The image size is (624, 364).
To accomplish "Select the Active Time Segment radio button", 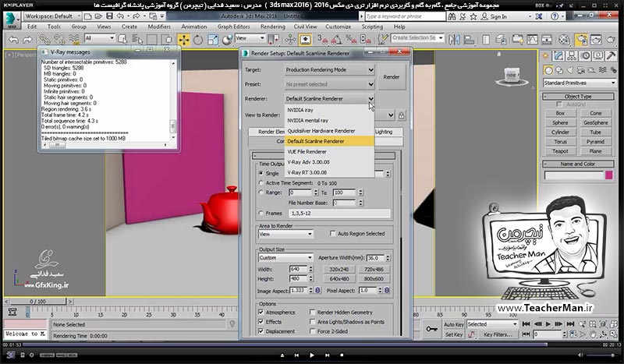I will (x=261, y=183).
